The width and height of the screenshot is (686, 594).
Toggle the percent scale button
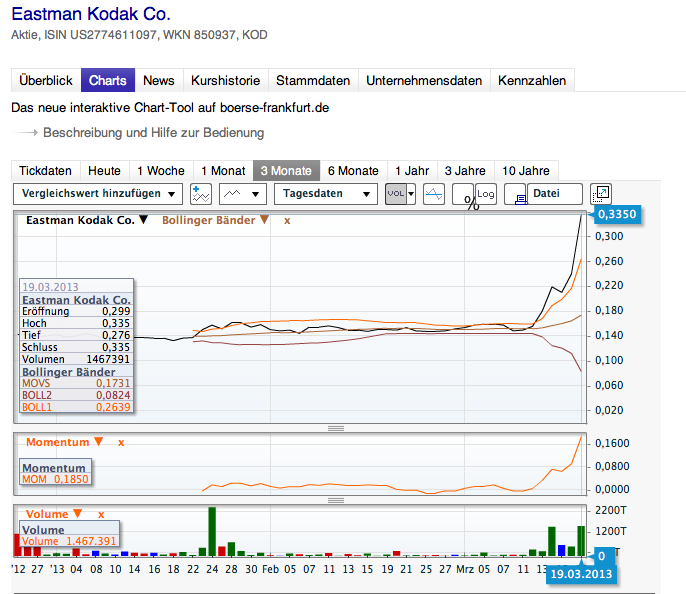(463, 194)
